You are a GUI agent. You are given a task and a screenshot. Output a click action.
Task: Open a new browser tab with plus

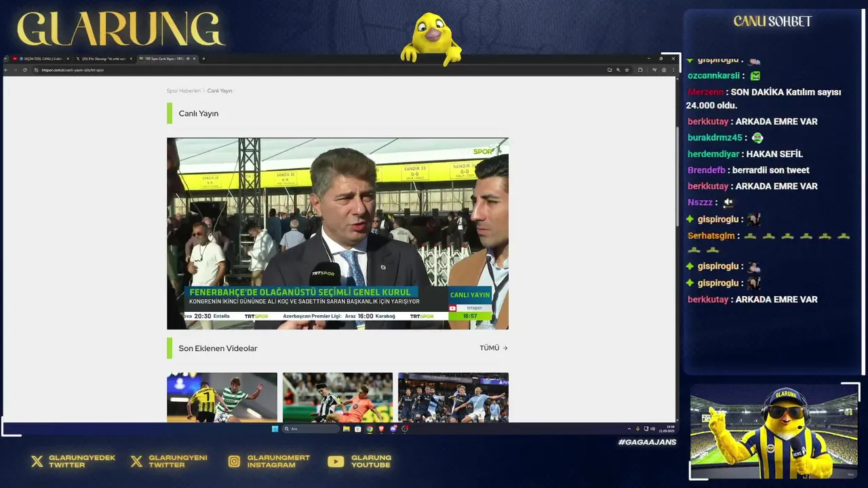[203, 59]
